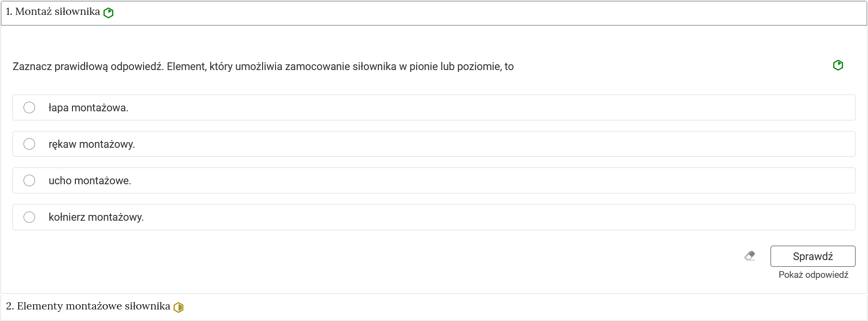
Task: Select the radio button for "ucho montażowe."
Action: click(29, 180)
